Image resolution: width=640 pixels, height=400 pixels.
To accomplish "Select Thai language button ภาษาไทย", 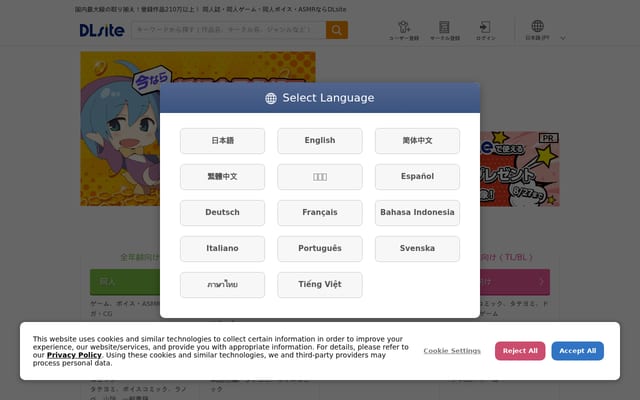I will click(x=222, y=284).
